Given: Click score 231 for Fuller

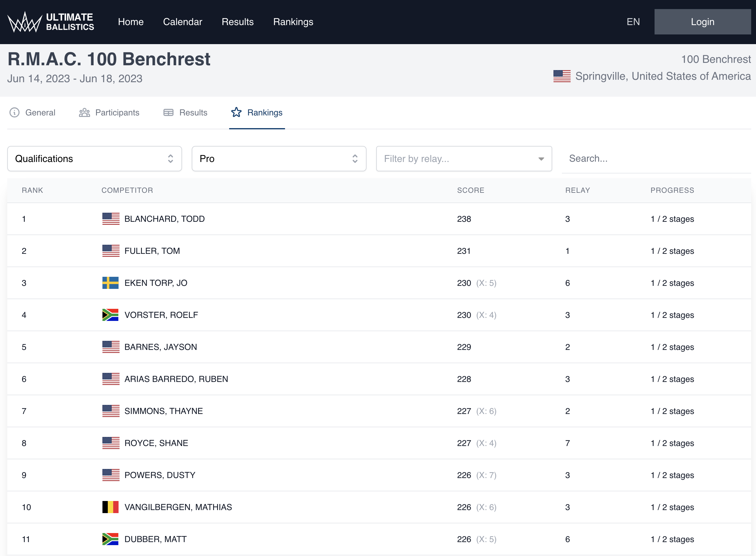Looking at the screenshot, I should 463,251.
